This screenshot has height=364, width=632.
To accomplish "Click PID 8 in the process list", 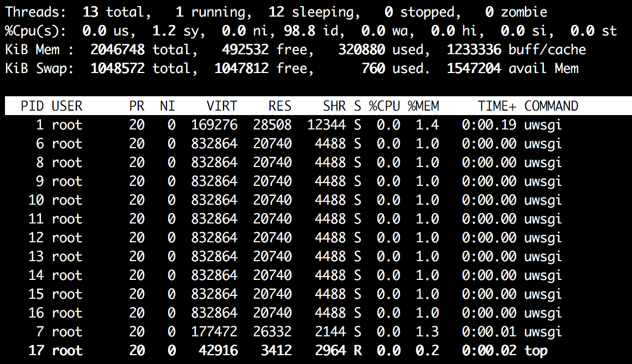I will pos(39,162).
